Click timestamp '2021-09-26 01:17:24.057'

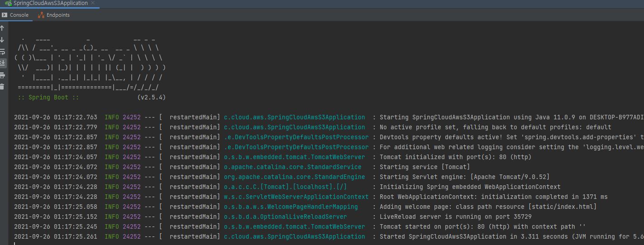click(x=55, y=157)
